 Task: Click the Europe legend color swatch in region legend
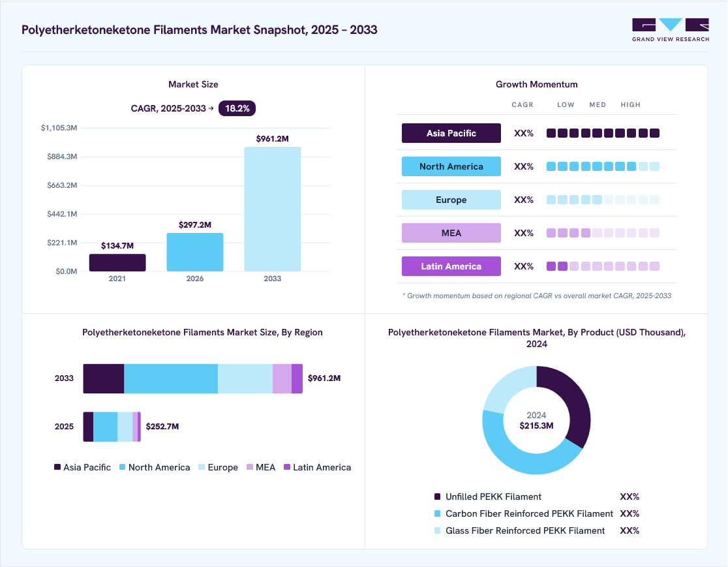202,467
